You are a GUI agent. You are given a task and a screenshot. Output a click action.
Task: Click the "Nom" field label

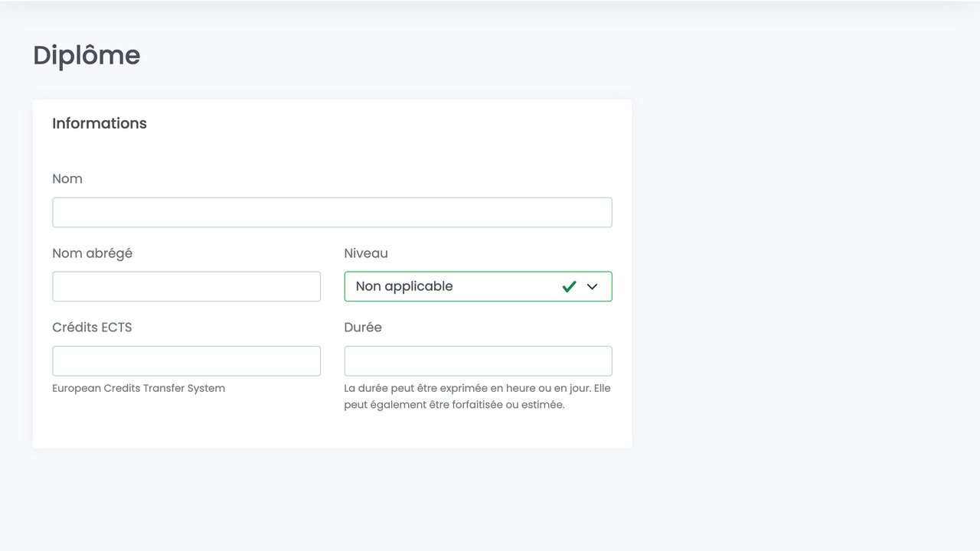pos(67,178)
